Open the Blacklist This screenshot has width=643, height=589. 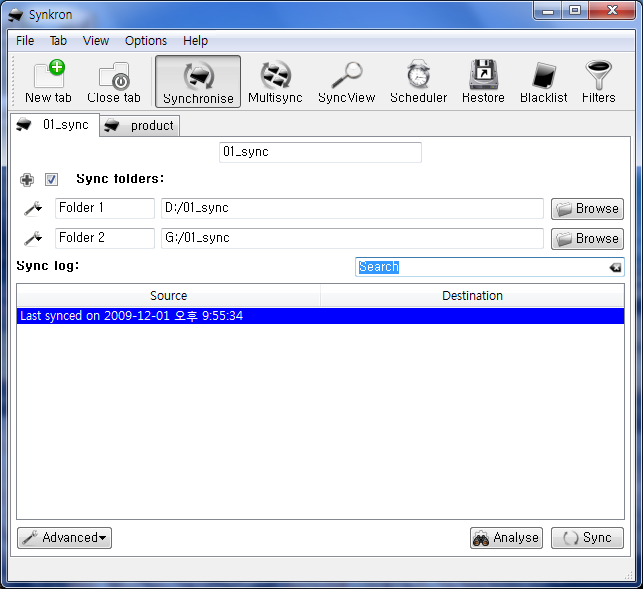coord(543,82)
